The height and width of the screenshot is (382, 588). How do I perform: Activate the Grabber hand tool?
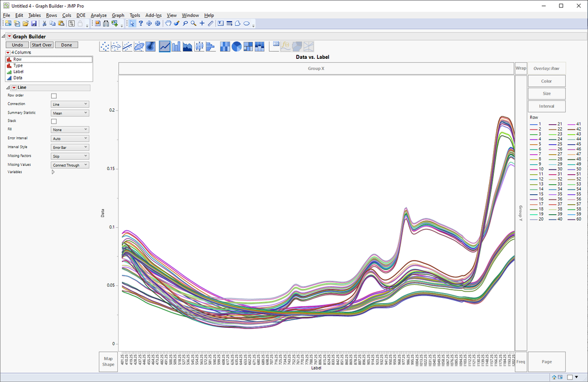pyautogui.click(x=168, y=24)
